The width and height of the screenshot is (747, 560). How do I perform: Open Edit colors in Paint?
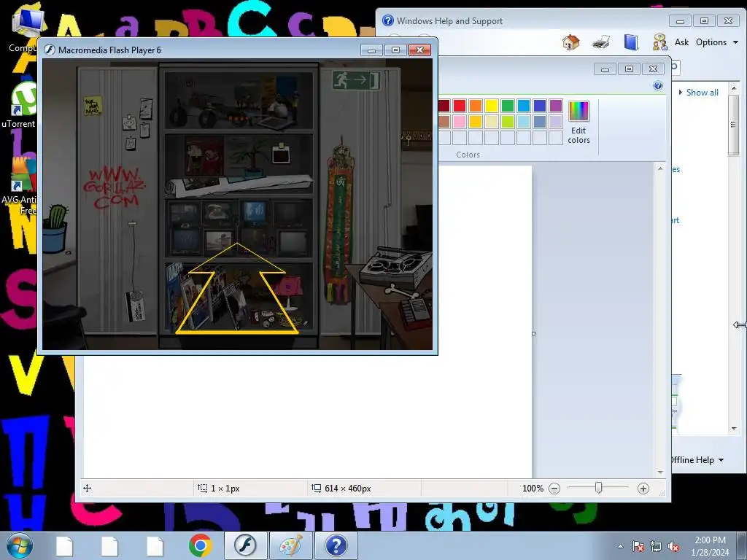coord(578,122)
